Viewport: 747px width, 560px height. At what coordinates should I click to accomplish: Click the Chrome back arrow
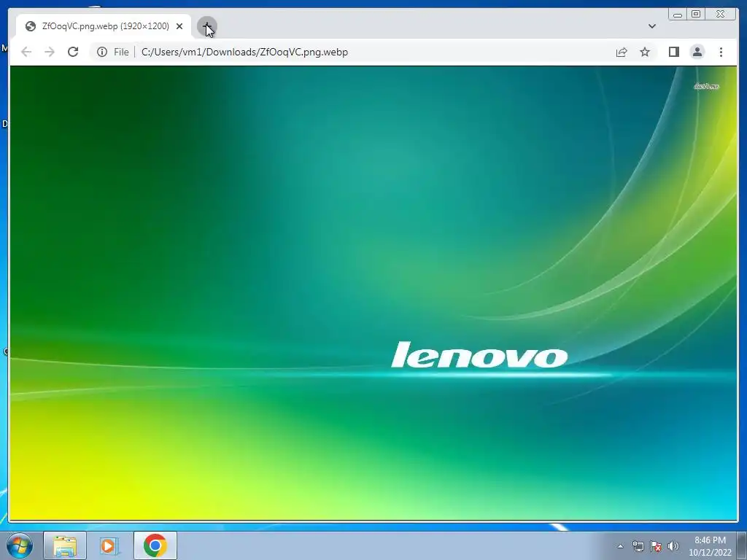26,52
